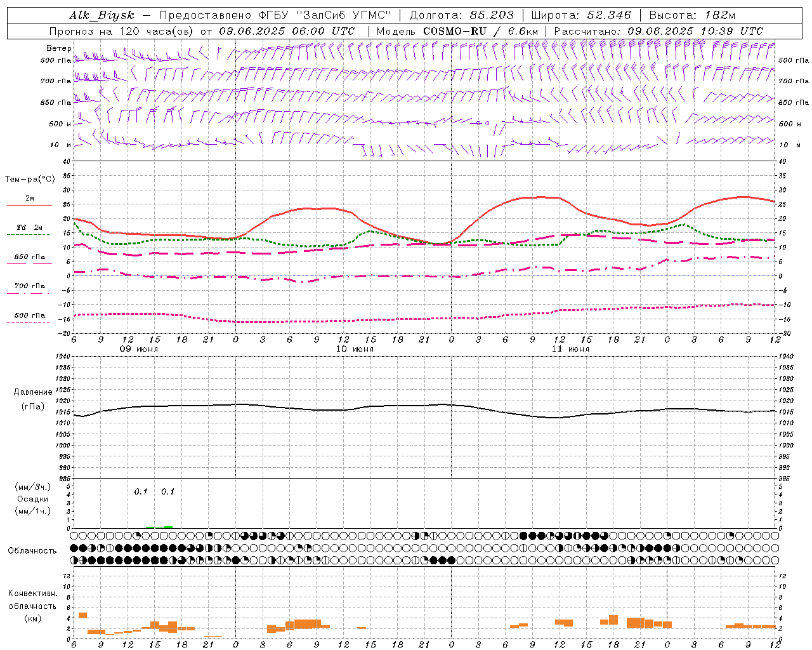
Task: Click the station name Alk_Biysk in header
Action: (x=101, y=15)
